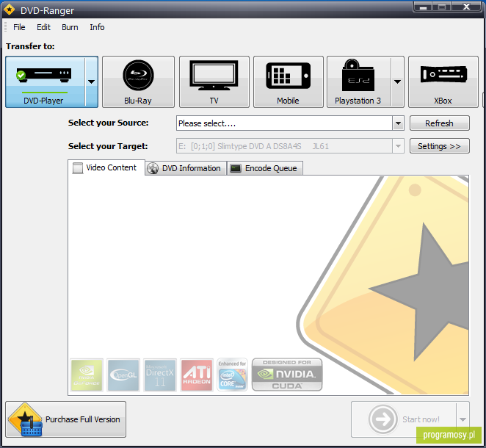
Task: Open the Info menu
Action: click(97, 27)
